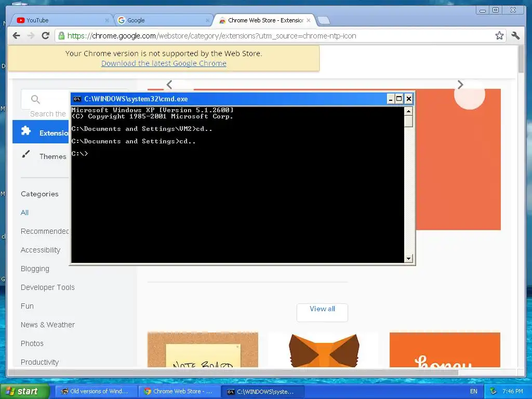This screenshot has height=399, width=532.
Task: Open the Honey extension thumbnail
Action: [x=445, y=350]
